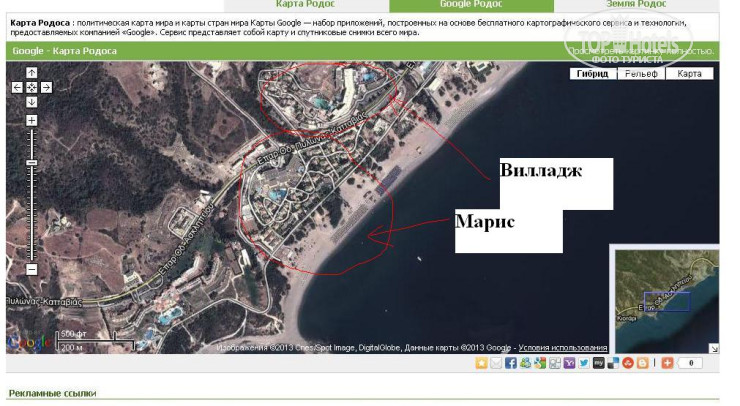This screenshot has width=740, height=406.
Task: Open the Карта Родос tab
Action: click(x=306, y=5)
